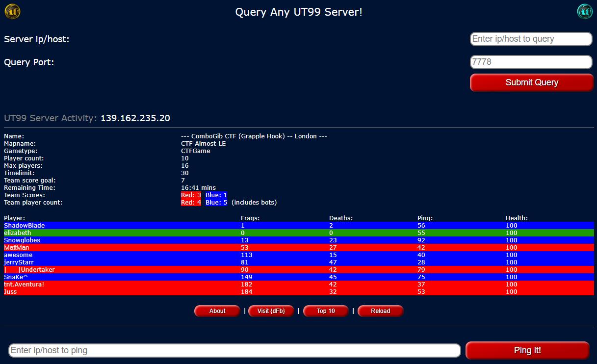This screenshot has width=597, height=364.
Task: Click the Player: column header
Action: pos(14,218)
